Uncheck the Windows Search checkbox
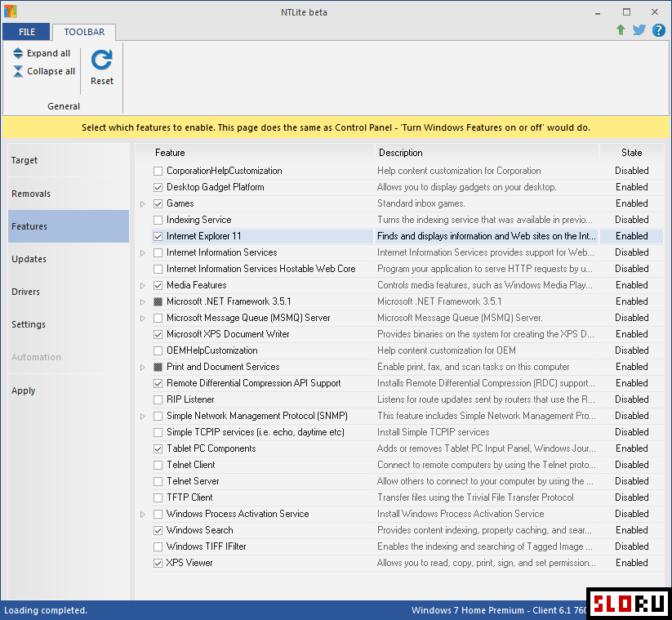Image resolution: width=672 pixels, height=620 pixels. coord(158,530)
